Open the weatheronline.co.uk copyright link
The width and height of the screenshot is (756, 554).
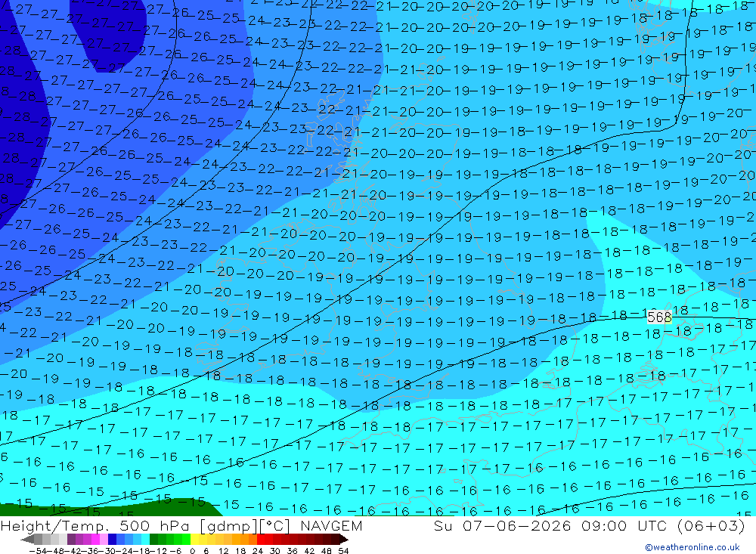[x=692, y=547]
